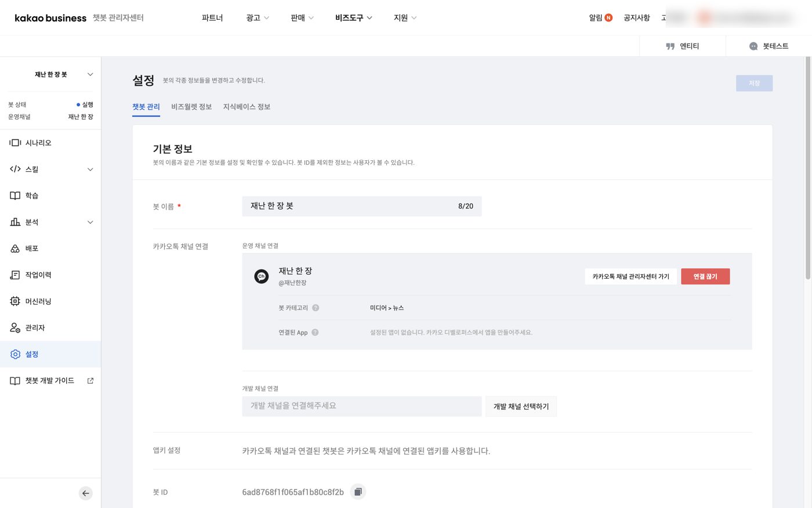Viewport: 812px width, 508px height.
Task: Click the 학습 book icon in the sidebar
Action: [x=15, y=196]
